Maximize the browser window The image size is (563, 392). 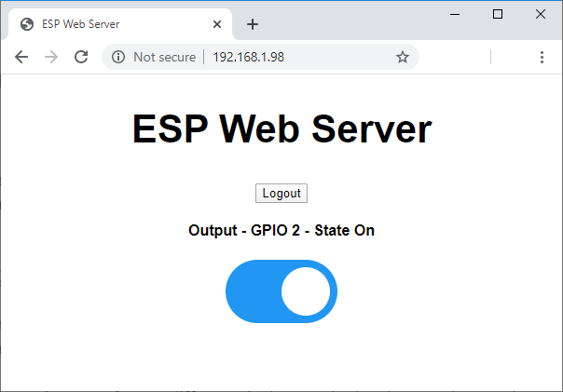coord(498,13)
